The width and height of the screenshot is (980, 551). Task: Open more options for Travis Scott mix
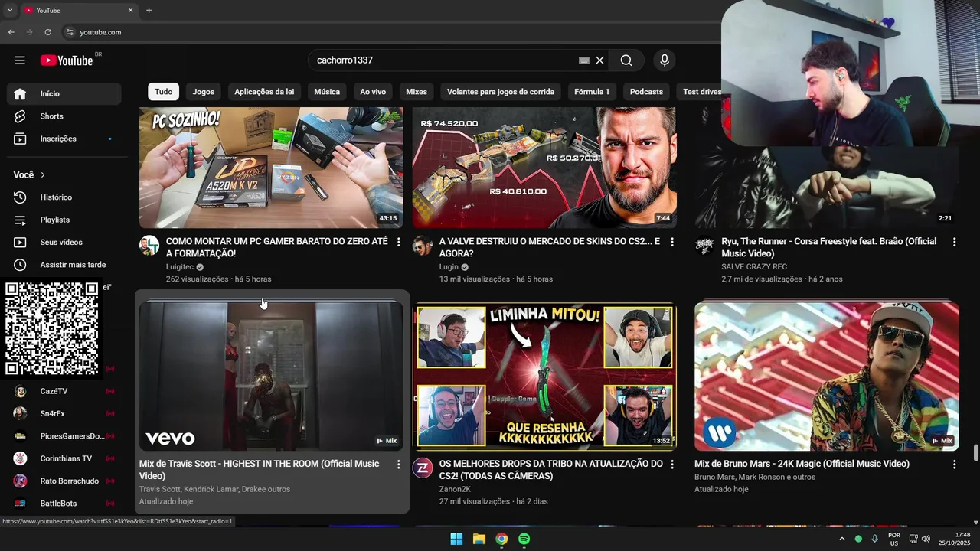pyautogui.click(x=398, y=465)
